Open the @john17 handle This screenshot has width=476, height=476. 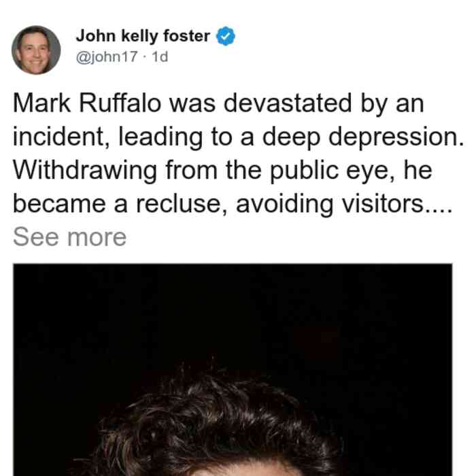coord(107,57)
